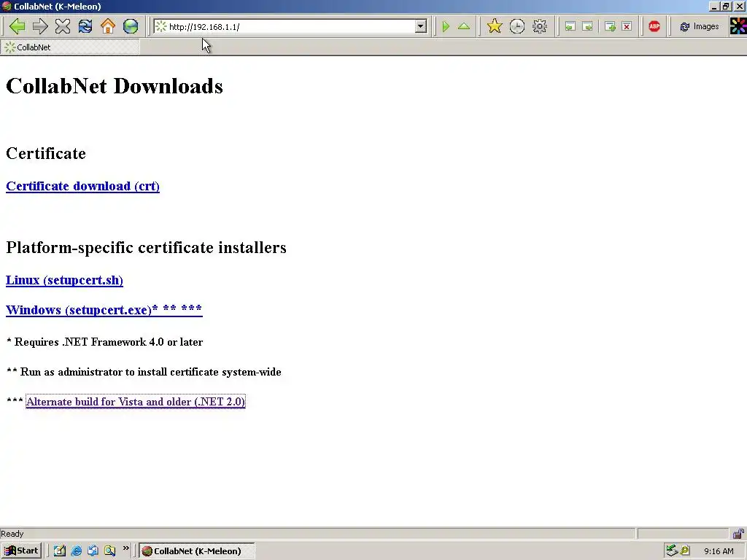Screen dimensions: 747x560
Task: Click the CollabNet Downloads heading
Action: tap(115, 86)
